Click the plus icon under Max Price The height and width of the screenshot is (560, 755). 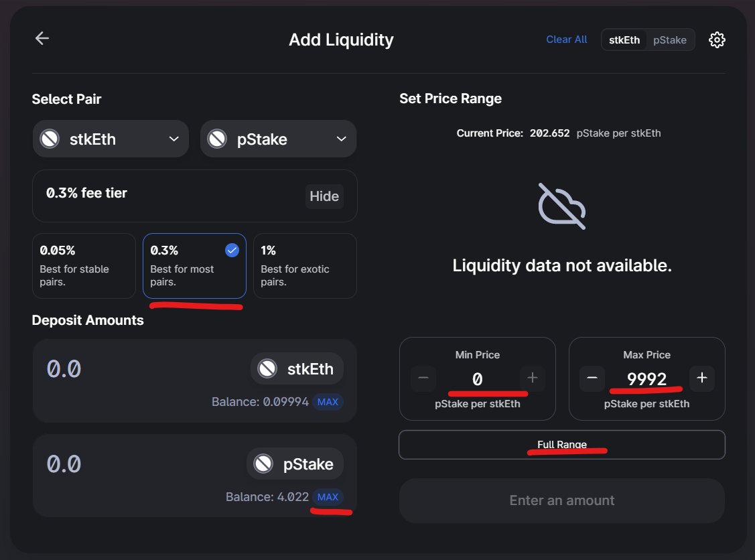[702, 378]
